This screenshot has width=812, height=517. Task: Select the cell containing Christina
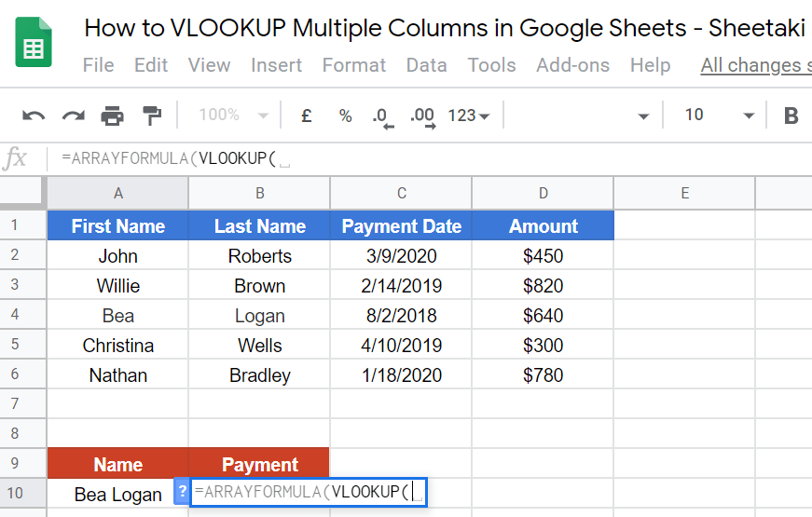coord(118,346)
